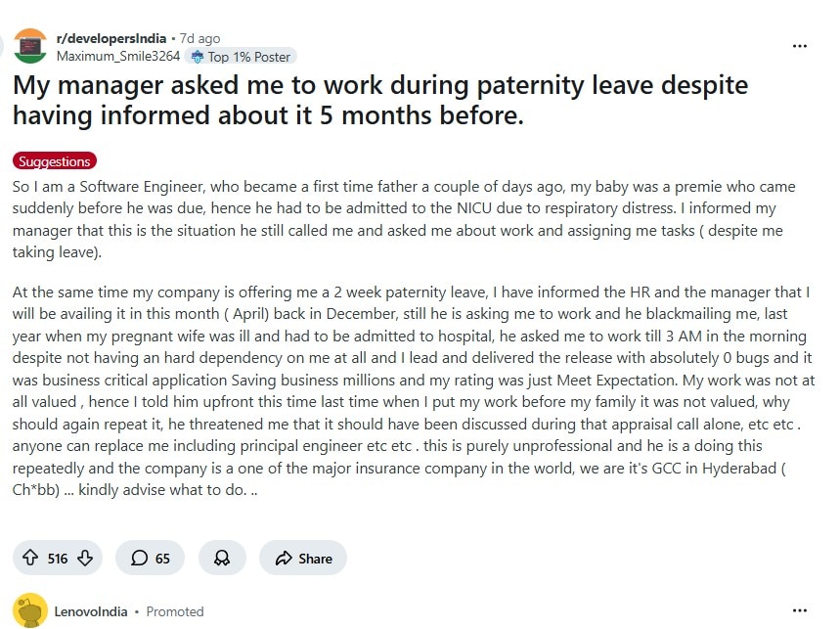Click the 7d ago timestamp
Image resolution: width=840 pixels, height=629 pixels.
pyautogui.click(x=199, y=38)
